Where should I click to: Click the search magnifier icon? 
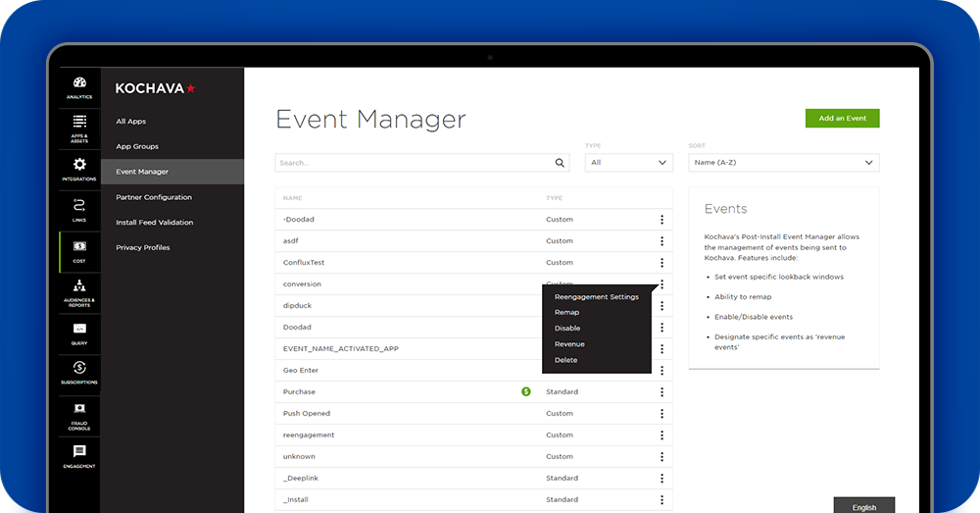point(560,163)
